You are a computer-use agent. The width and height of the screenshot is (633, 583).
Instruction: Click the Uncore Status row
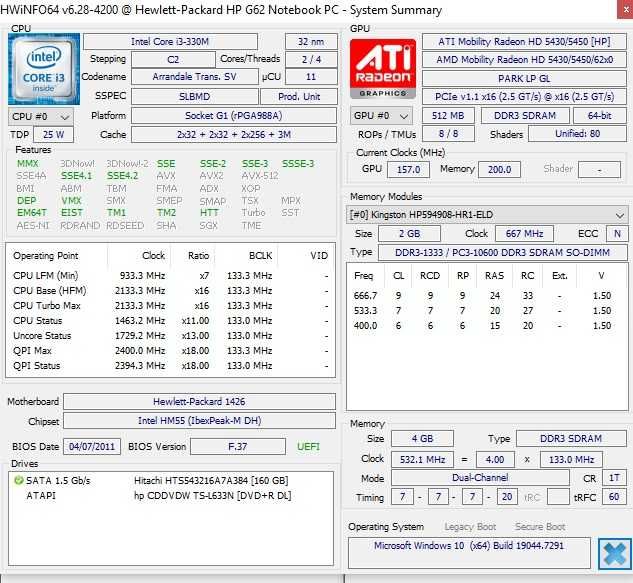170,336
